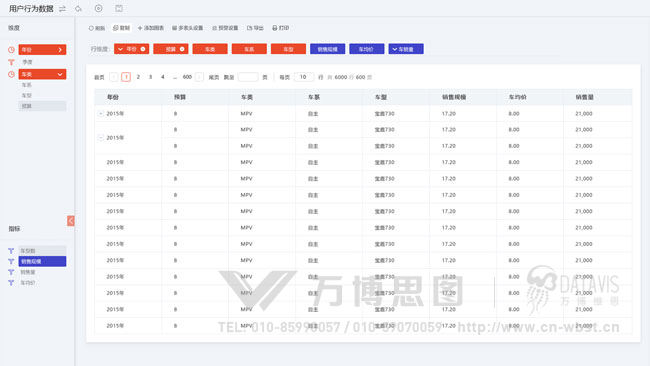Select the 销售量 indicator in sidebar
The width and height of the screenshot is (650, 366).
tap(28, 272)
